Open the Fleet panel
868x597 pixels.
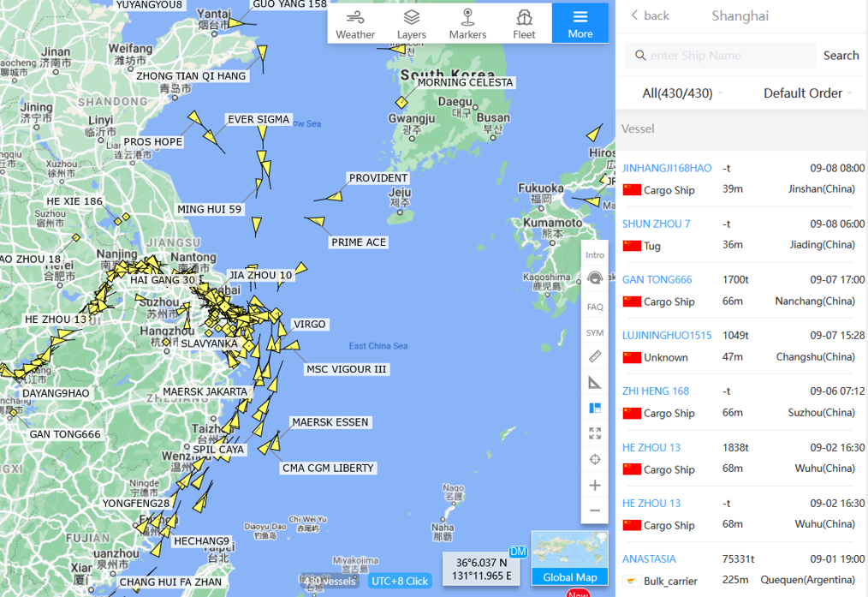524,24
